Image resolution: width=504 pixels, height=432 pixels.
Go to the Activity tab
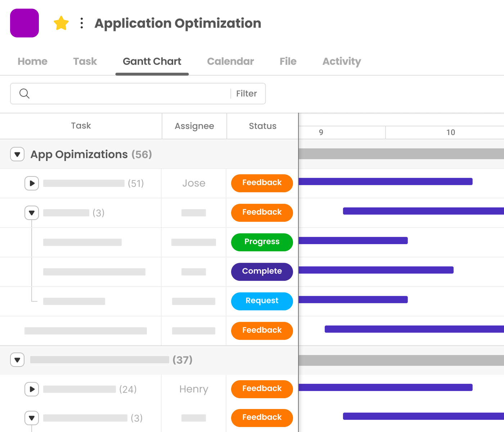click(341, 62)
